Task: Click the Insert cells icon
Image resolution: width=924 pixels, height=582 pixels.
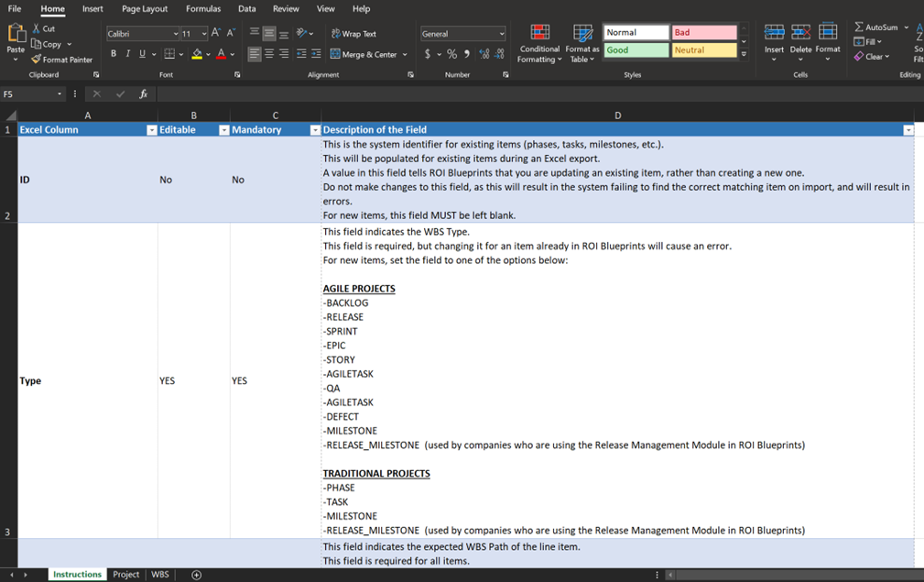Action: pos(774,34)
